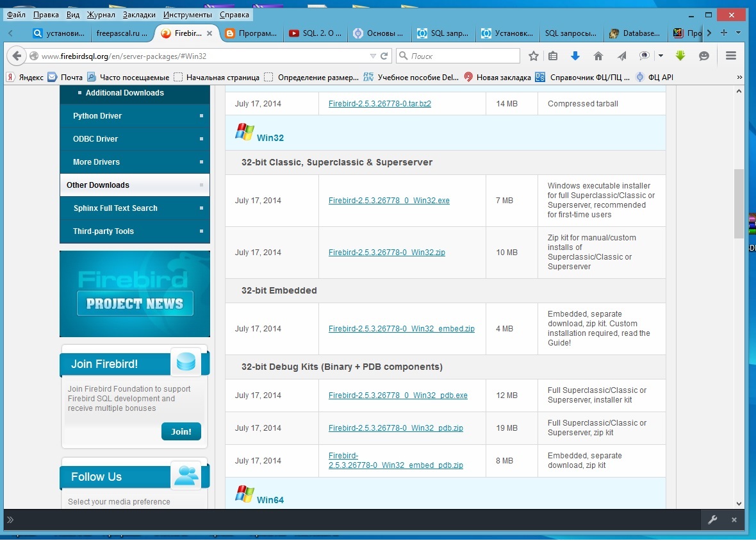Click the bookmark star icon in toolbar
Viewport: 756px width, 541px height.
click(533, 56)
